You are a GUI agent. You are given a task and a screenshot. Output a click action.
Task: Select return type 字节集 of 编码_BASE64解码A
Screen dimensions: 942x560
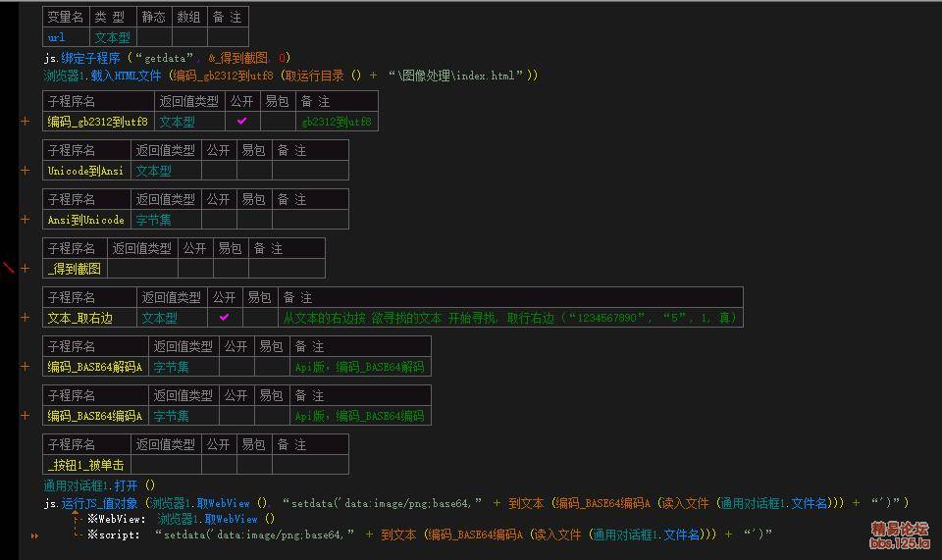click(x=171, y=367)
